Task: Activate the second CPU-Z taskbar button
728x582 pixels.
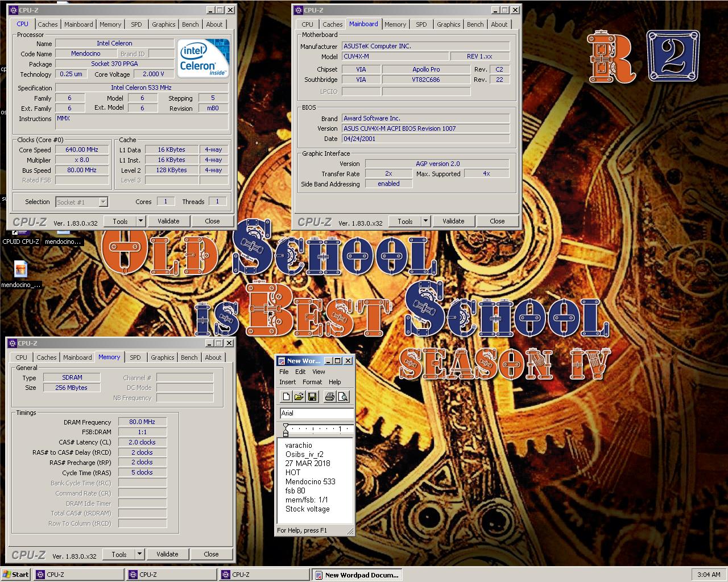Action: point(172,575)
